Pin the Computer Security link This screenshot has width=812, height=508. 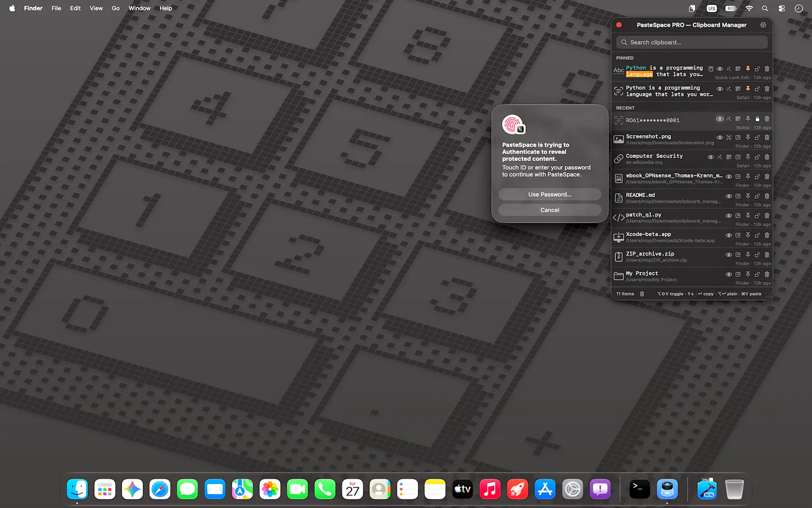[748, 157]
